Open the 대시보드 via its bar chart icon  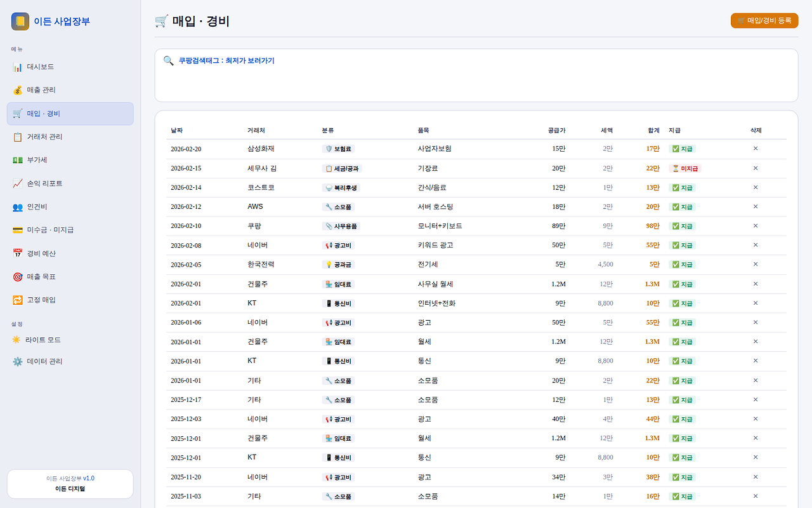[17, 67]
